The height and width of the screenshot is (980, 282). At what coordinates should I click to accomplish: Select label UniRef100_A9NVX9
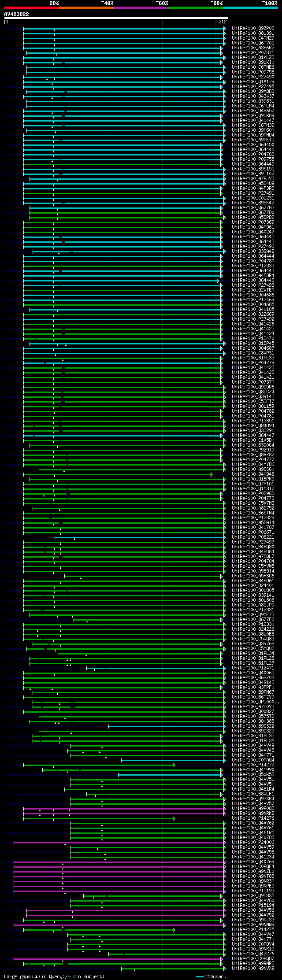point(253,969)
